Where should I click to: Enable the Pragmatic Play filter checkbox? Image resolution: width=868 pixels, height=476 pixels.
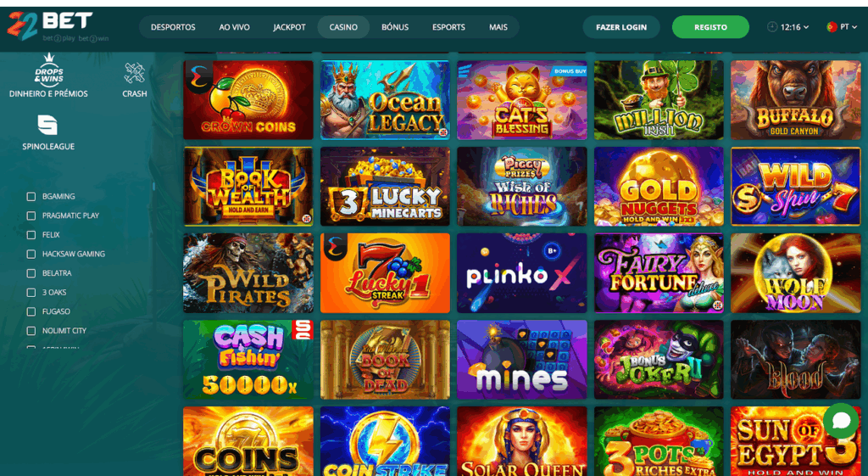[x=31, y=216]
